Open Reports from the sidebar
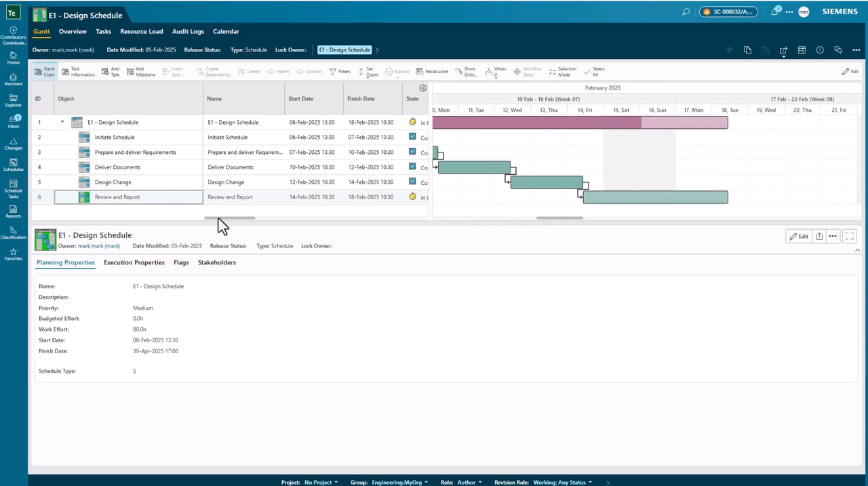 13,212
